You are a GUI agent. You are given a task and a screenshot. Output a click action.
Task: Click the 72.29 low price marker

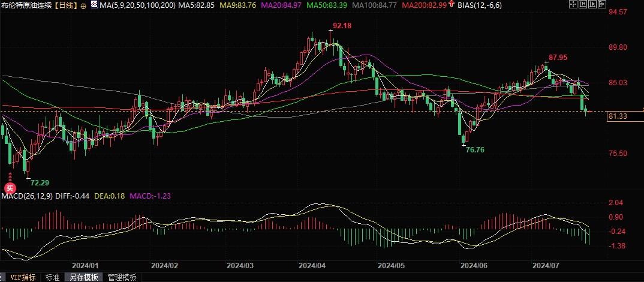[40, 182]
